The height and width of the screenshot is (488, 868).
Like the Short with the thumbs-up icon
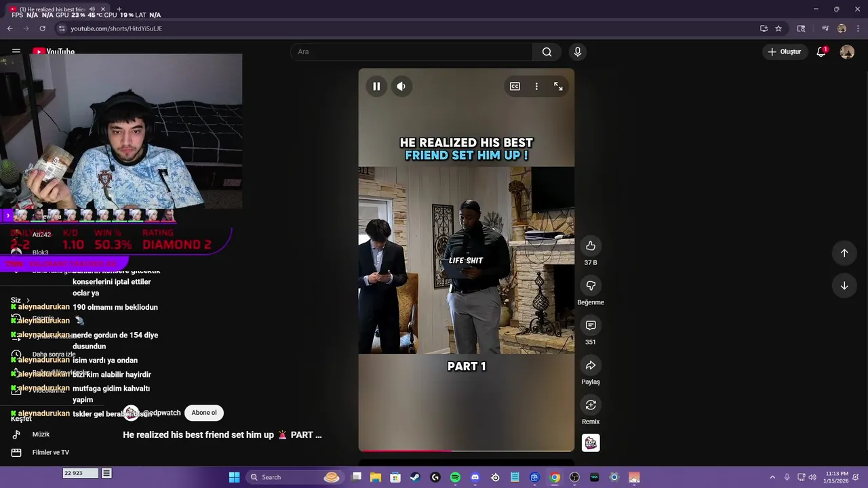pos(591,245)
